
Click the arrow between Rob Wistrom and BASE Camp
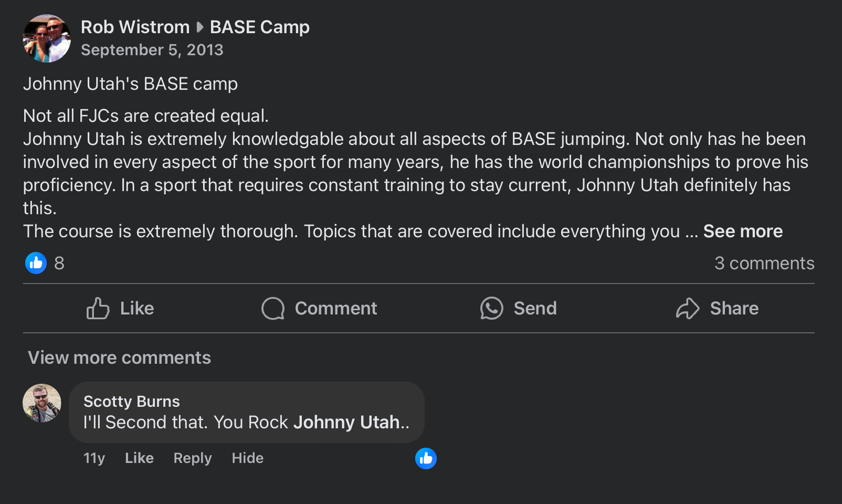pos(200,27)
